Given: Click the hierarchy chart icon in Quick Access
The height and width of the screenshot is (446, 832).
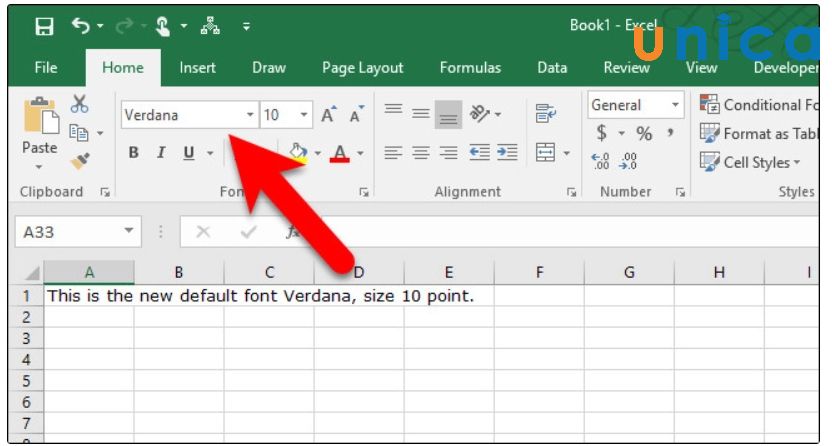Looking at the screenshot, I should coord(210,25).
